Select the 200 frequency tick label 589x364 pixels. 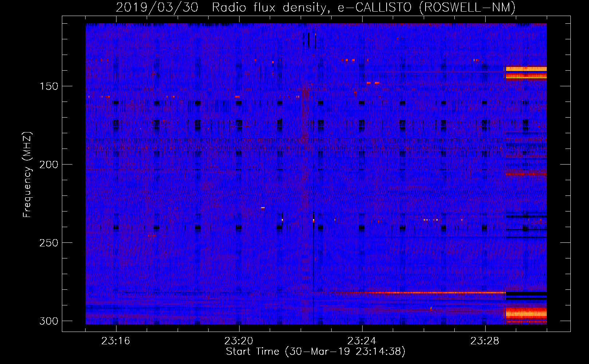(x=49, y=165)
